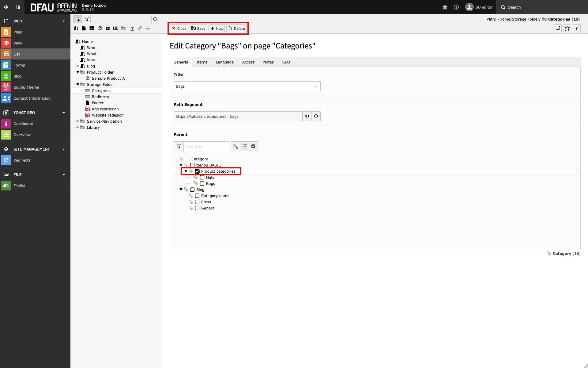The width and height of the screenshot is (588, 368).
Task: Switch to the SEO tab
Action: [286, 62]
